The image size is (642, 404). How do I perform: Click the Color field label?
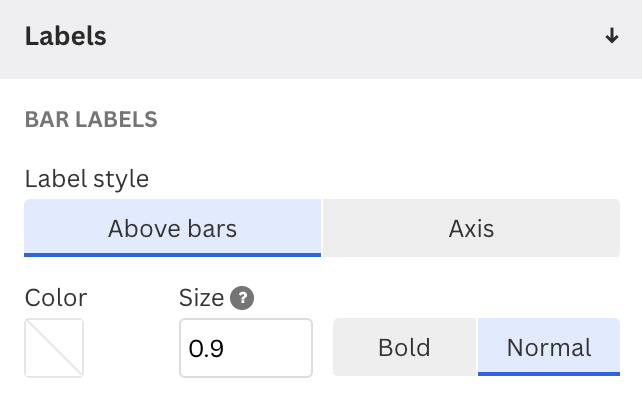[x=56, y=298]
